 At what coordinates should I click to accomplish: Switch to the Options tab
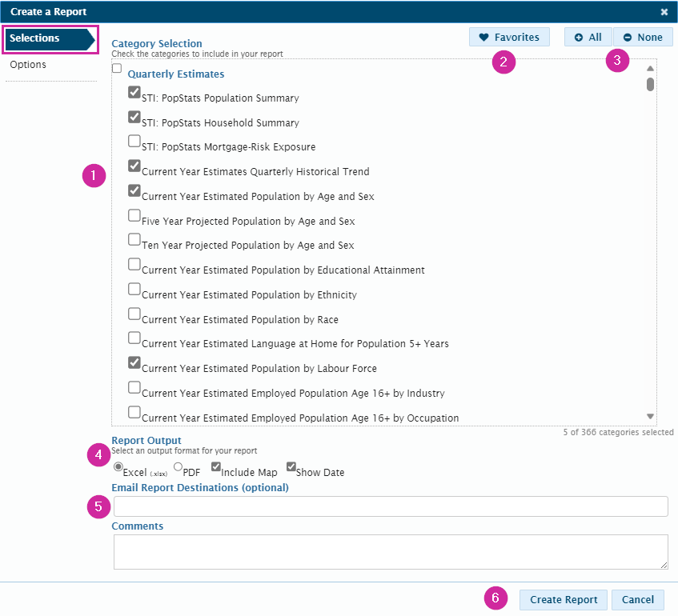click(x=28, y=64)
